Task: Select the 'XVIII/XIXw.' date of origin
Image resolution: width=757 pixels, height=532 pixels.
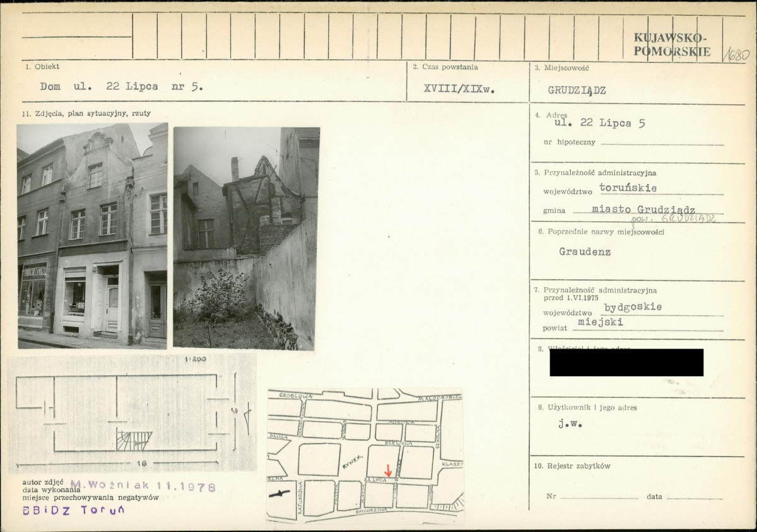Action: (x=459, y=89)
